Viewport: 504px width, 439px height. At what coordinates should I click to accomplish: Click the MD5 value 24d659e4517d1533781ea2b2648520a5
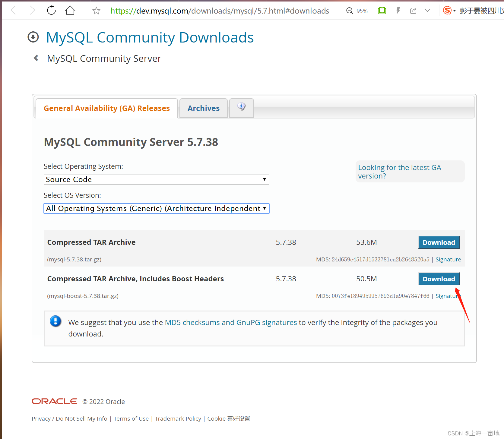pos(380,260)
